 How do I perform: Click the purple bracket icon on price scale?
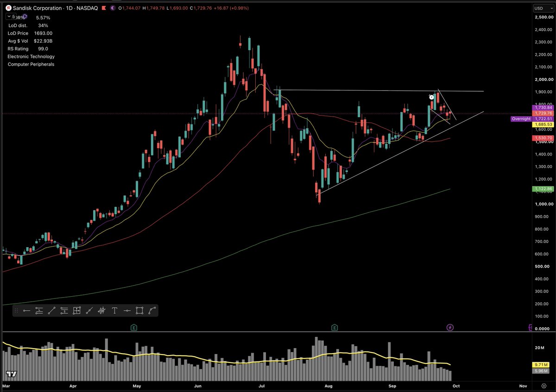[530, 327]
